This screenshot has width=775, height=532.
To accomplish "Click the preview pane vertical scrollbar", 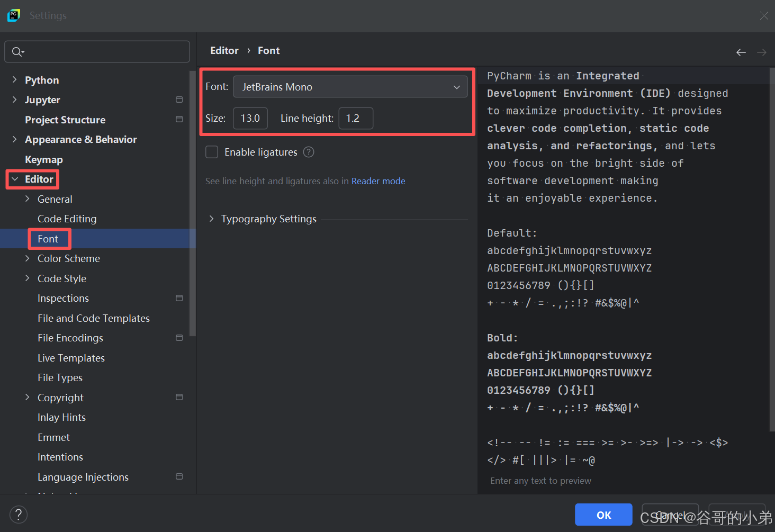I will pos(772,249).
